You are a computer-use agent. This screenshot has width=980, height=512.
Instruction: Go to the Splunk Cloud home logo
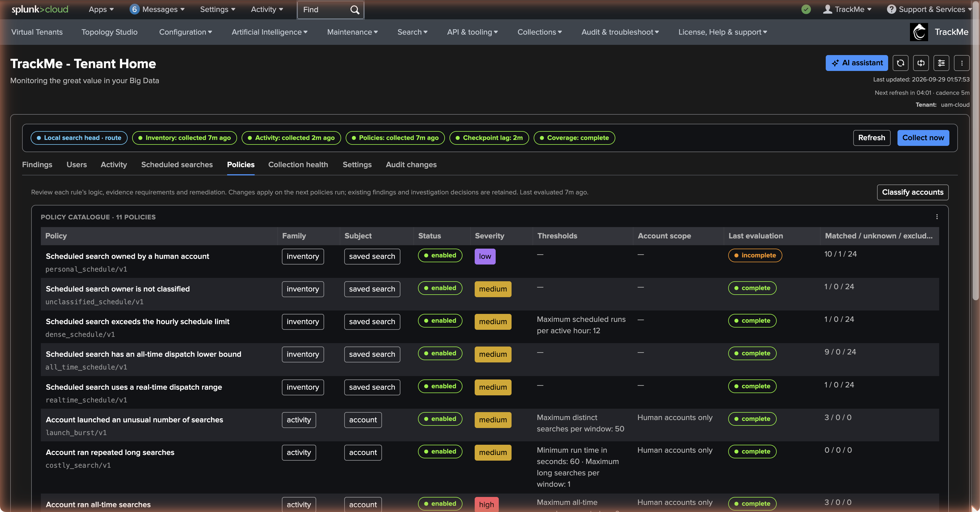[40, 10]
